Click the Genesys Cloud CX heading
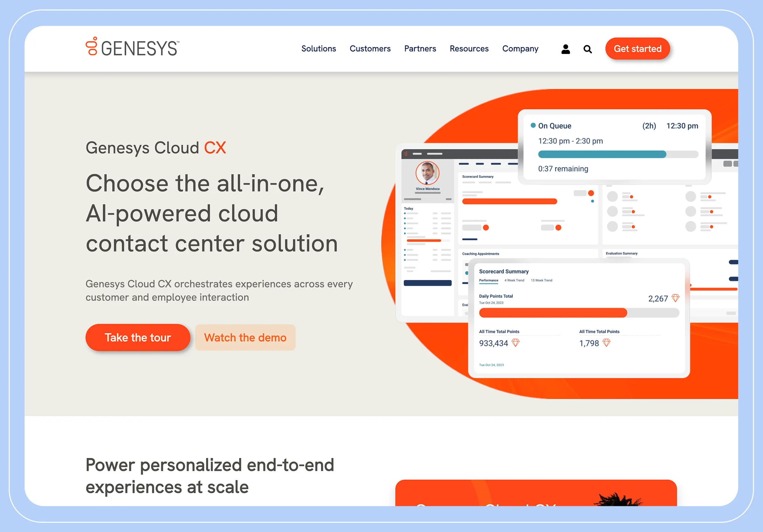 [155, 147]
